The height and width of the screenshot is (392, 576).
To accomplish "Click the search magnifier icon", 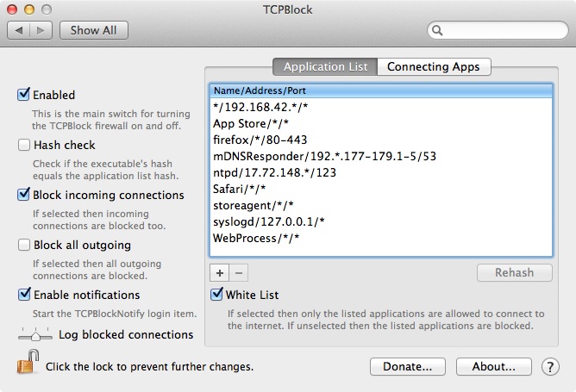I will (x=438, y=30).
